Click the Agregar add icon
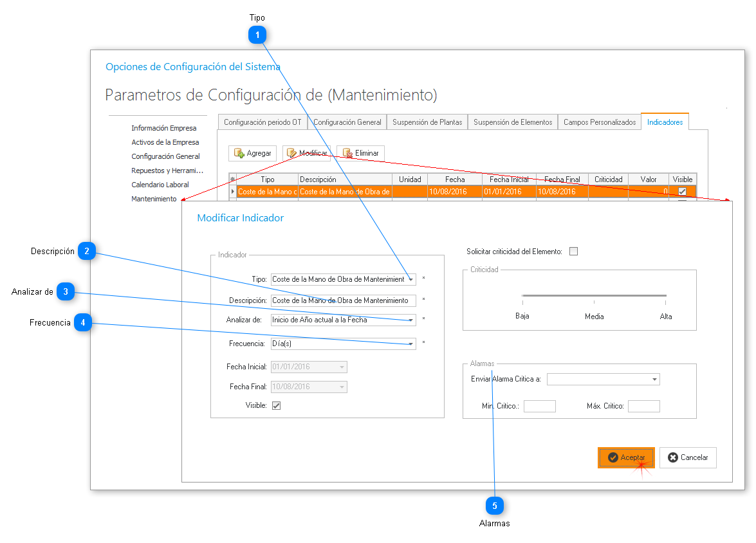Screen dimensions: 756x543 239,153
